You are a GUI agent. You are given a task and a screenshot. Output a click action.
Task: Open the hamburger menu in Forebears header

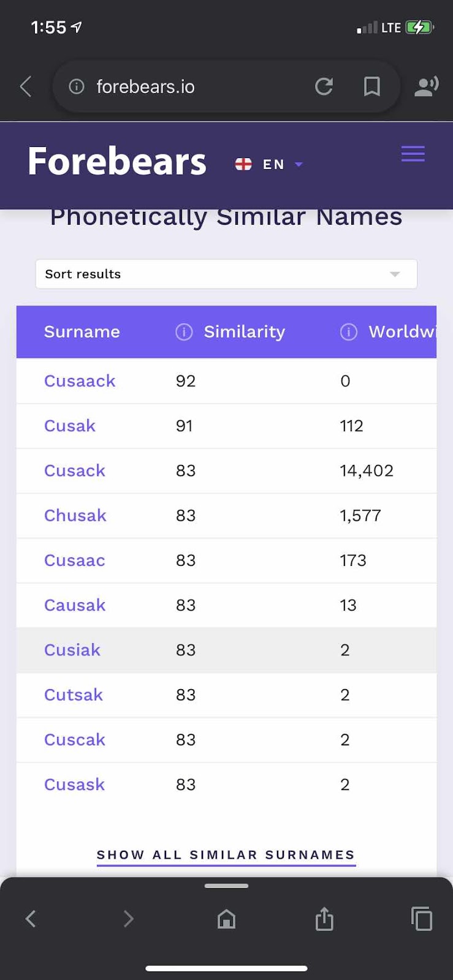(x=413, y=154)
